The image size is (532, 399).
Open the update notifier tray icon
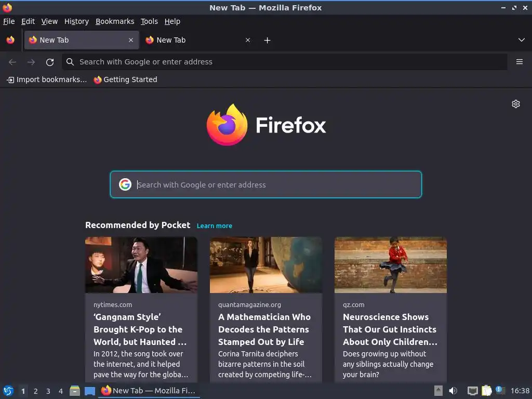(500, 390)
